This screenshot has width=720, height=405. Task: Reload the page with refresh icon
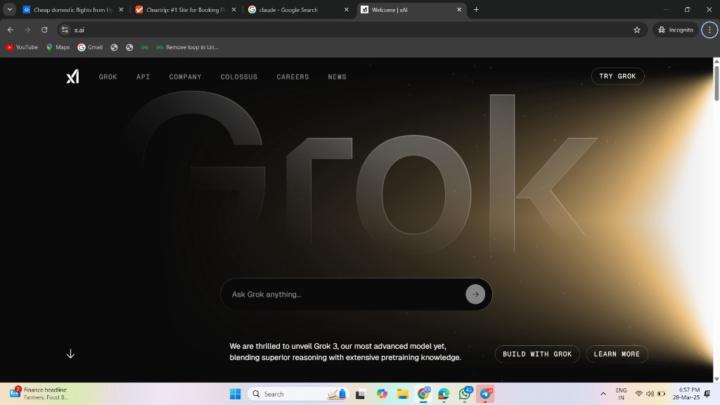pyautogui.click(x=45, y=30)
